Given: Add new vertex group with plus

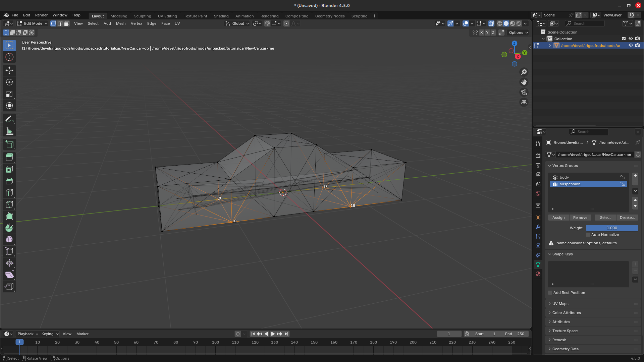Looking at the screenshot, I should pyautogui.click(x=635, y=176).
